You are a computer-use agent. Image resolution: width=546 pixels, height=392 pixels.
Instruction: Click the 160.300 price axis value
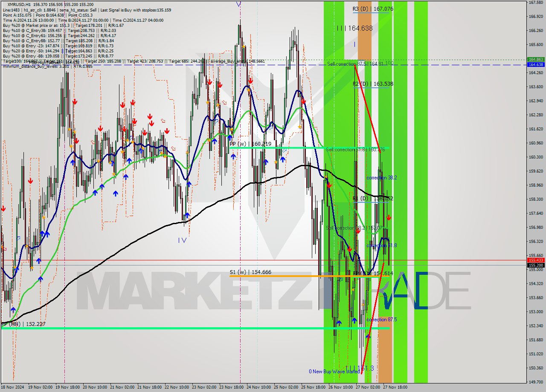point(536,157)
